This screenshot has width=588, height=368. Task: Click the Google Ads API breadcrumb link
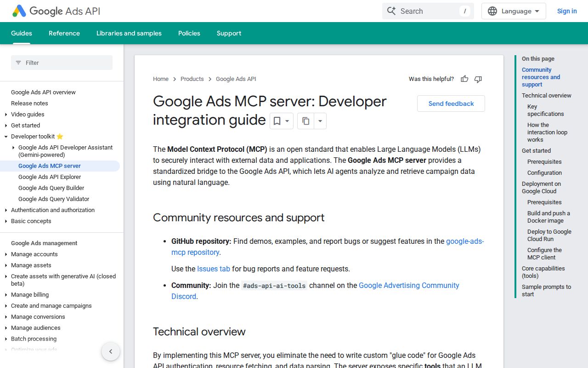236,79
